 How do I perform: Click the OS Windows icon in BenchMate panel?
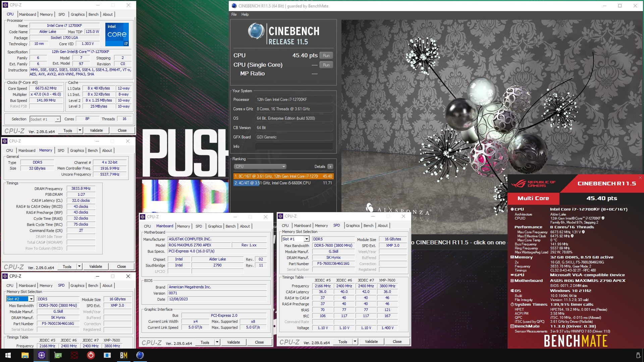[512, 291]
